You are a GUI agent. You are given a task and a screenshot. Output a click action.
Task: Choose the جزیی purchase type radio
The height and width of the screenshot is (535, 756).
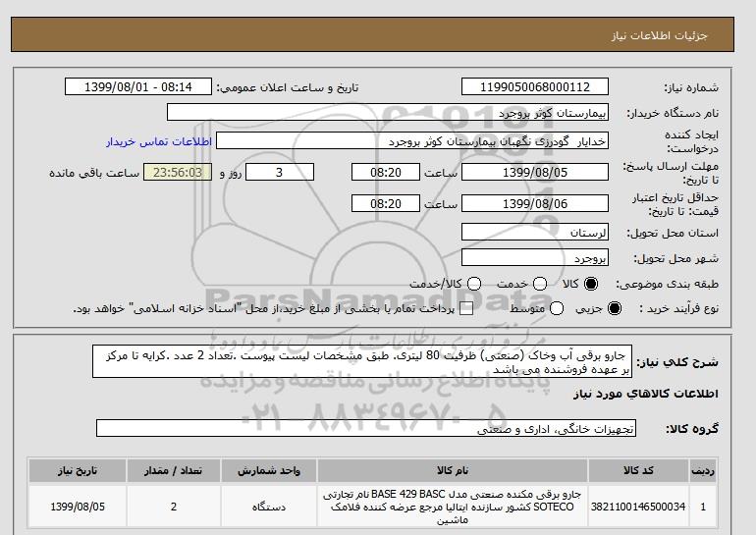click(615, 308)
